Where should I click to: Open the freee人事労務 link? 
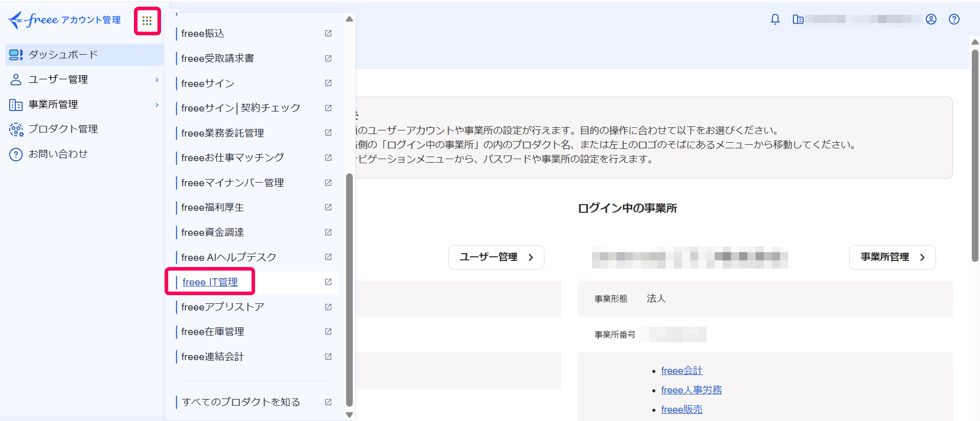[691, 390]
